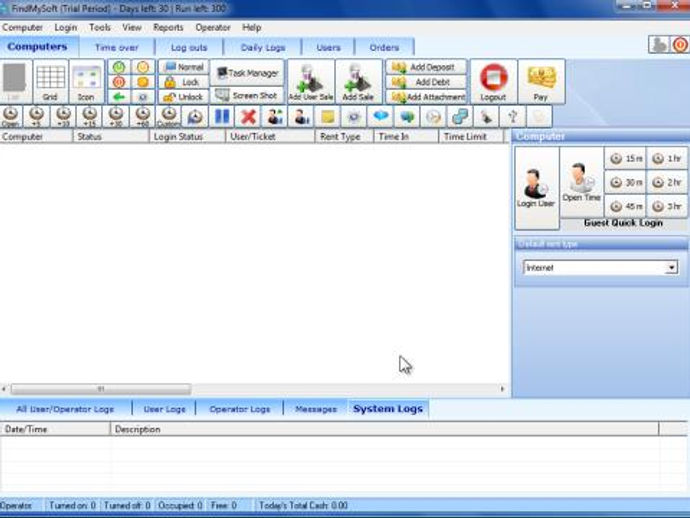
Task: Click the red power-off icon
Action: click(x=119, y=82)
